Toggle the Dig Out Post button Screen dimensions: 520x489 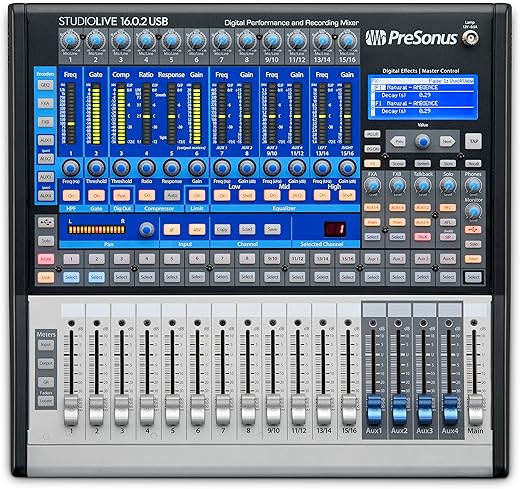coord(122,195)
